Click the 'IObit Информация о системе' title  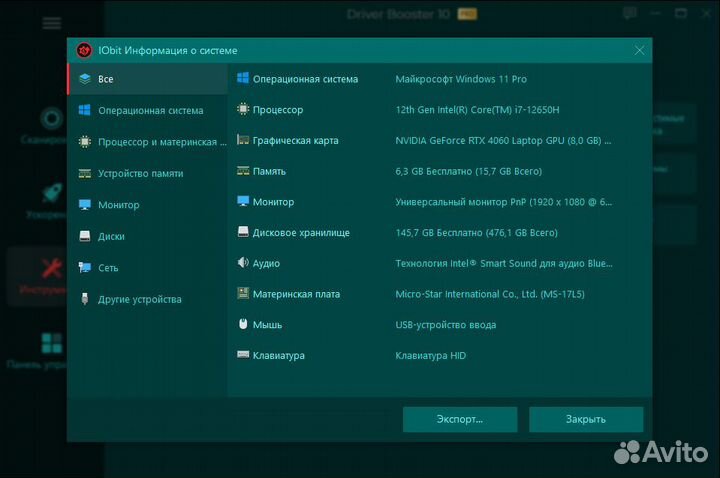168,51
